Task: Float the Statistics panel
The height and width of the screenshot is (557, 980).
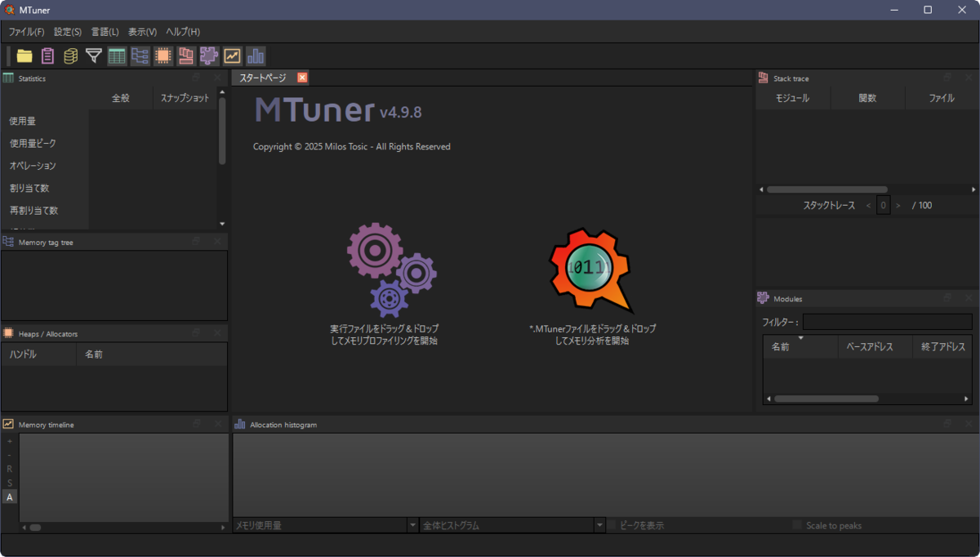Action: (196, 78)
